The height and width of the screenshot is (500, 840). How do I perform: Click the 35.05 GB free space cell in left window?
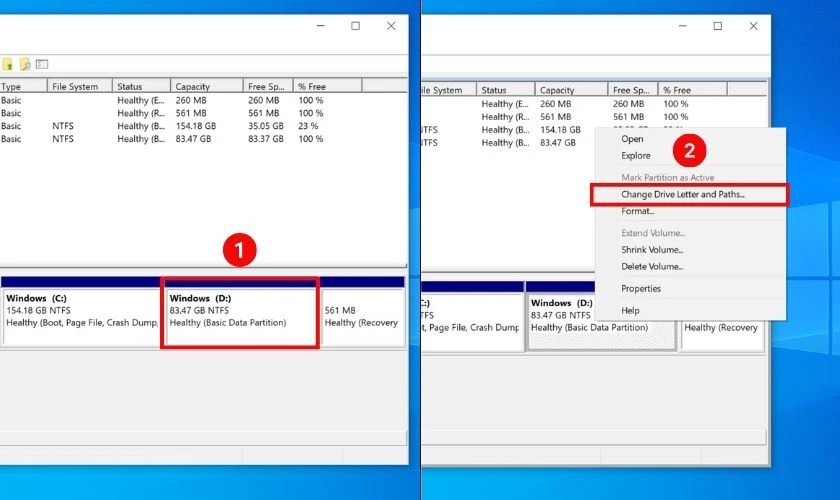pyautogui.click(x=266, y=126)
